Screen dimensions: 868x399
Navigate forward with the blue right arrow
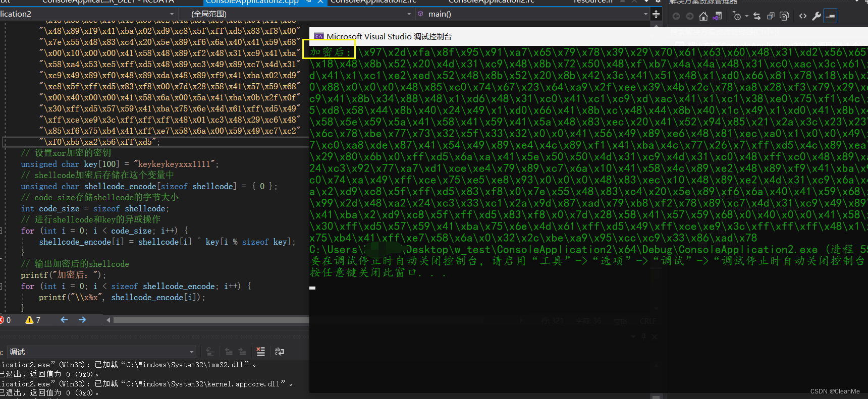point(82,320)
